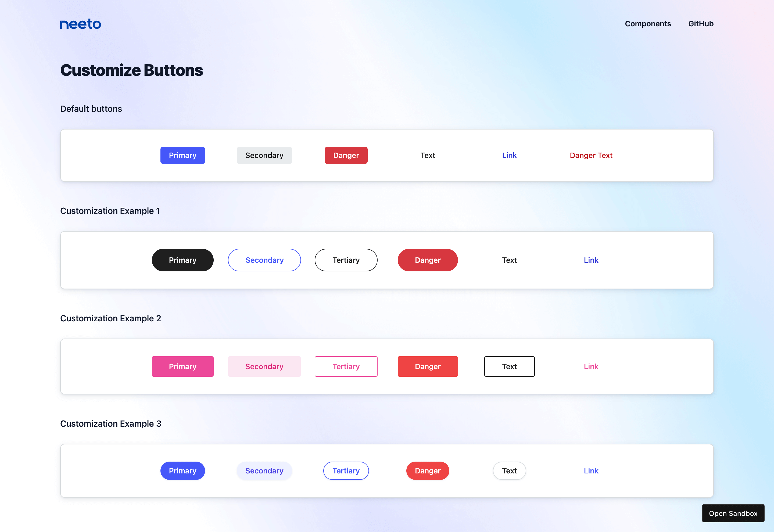Click the Primary button in Default buttons

click(x=183, y=155)
